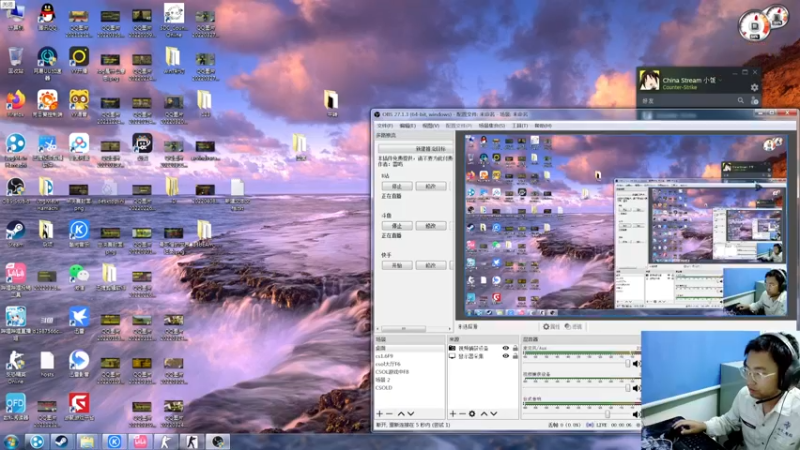Image resolution: width=800 pixels, height=450 pixels.
Task: Open the Profile menu in OBS
Action: (458, 126)
